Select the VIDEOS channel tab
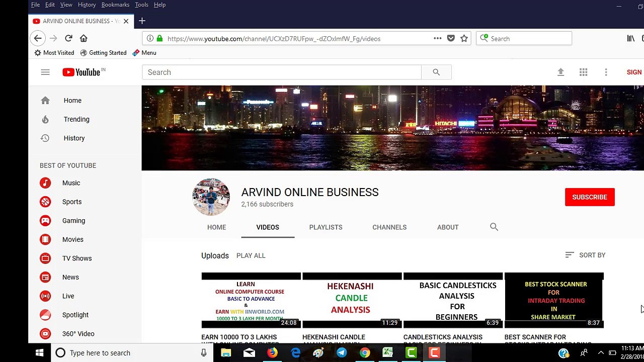This screenshot has height=362, width=644. [268, 227]
